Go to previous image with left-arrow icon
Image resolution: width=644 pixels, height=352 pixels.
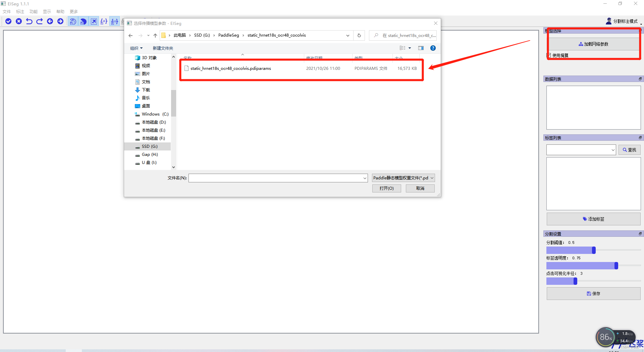[50, 21]
